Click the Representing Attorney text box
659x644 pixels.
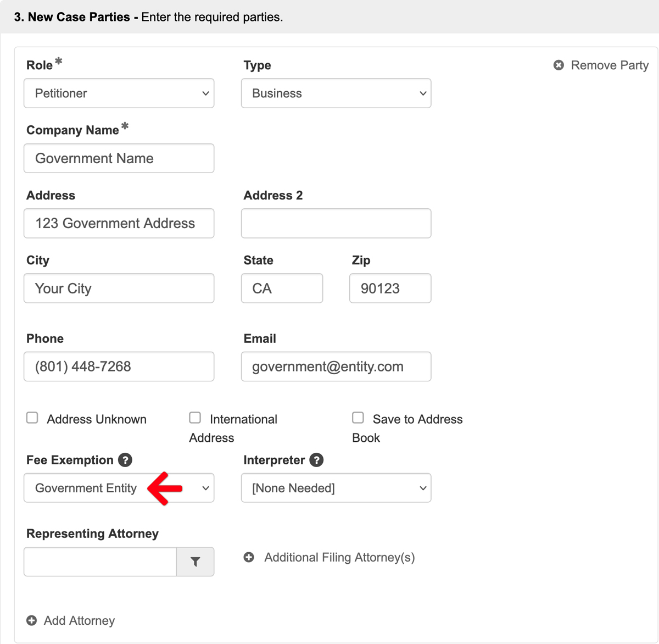(x=100, y=562)
